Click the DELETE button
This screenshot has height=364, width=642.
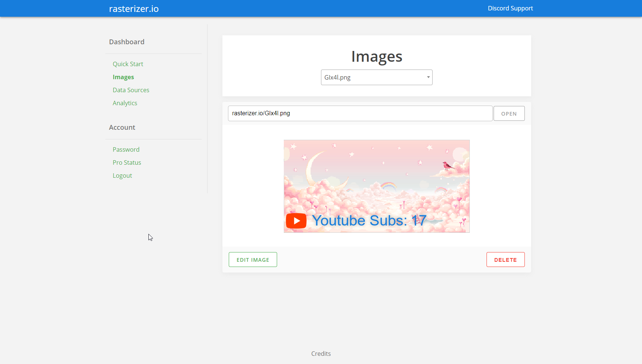click(x=505, y=259)
